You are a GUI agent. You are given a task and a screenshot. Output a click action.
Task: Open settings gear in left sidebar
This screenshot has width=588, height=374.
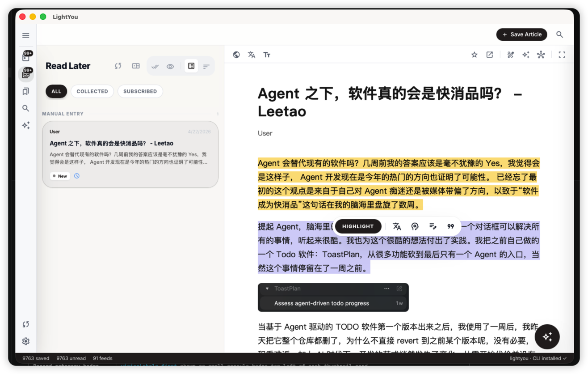pos(26,341)
